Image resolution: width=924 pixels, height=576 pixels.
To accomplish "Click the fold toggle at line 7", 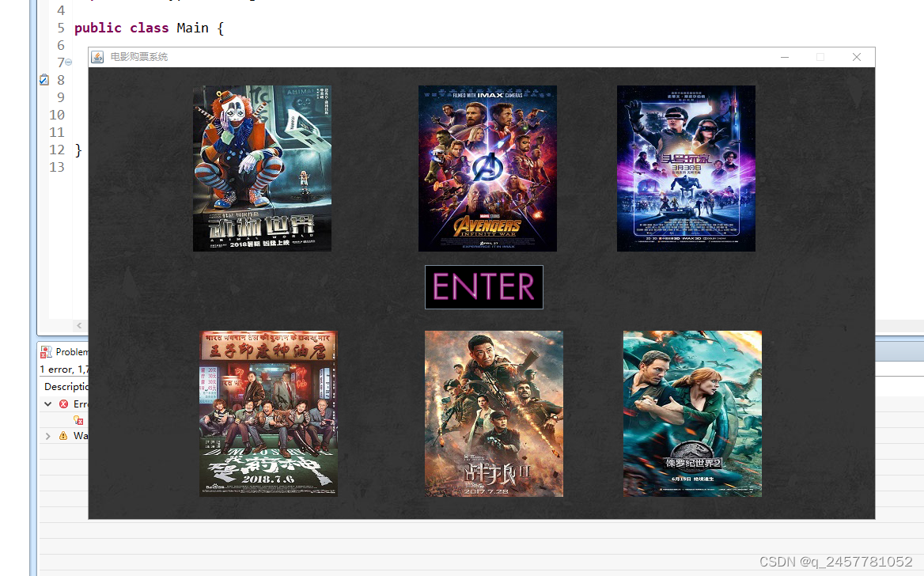I will [x=68, y=62].
